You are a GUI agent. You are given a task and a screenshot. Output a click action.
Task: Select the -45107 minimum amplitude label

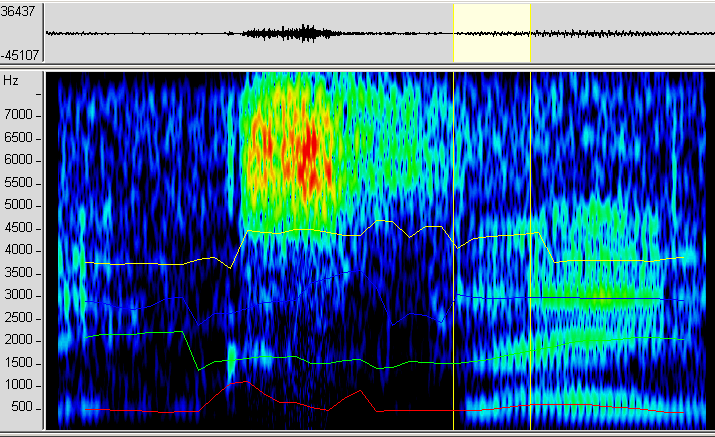pos(20,55)
